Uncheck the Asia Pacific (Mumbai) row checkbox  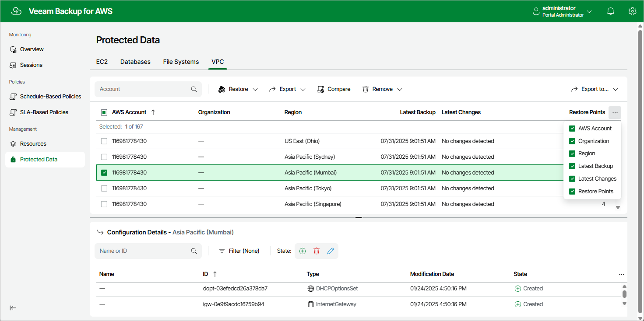(104, 173)
